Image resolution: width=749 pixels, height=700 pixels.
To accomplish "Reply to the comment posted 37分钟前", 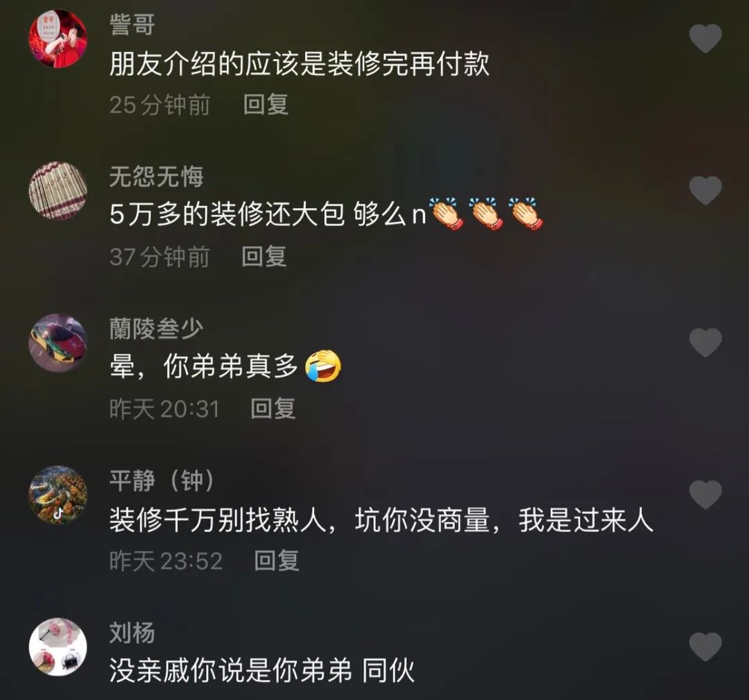I will click(264, 256).
